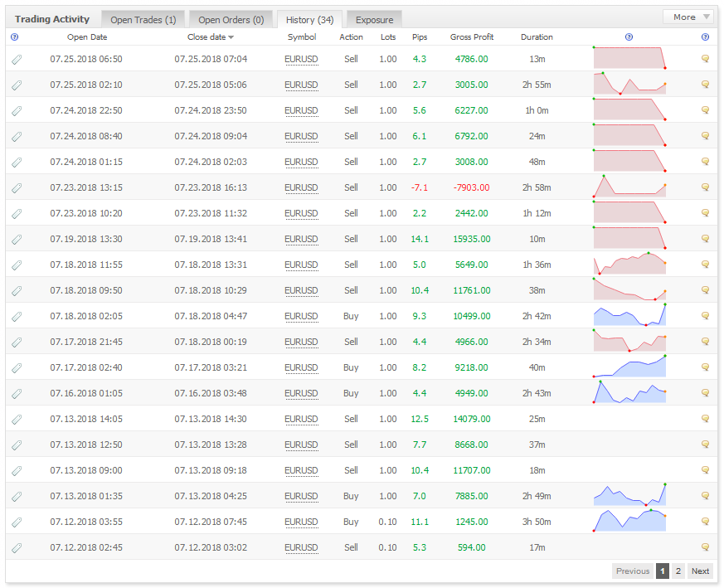The width and height of the screenshot is (724, 588).
Task: Click the Lots column header
Action: [388, 37]
